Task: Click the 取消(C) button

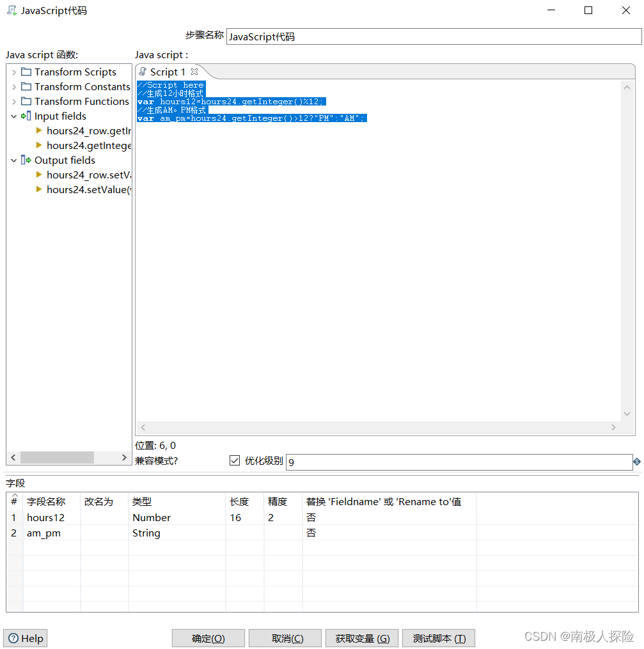Action: tap(285, 639)
